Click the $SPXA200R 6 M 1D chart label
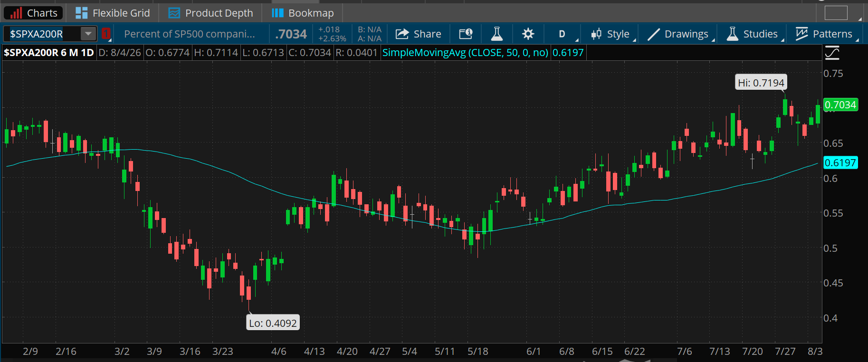The image size is (868, 362). [49, 53]
